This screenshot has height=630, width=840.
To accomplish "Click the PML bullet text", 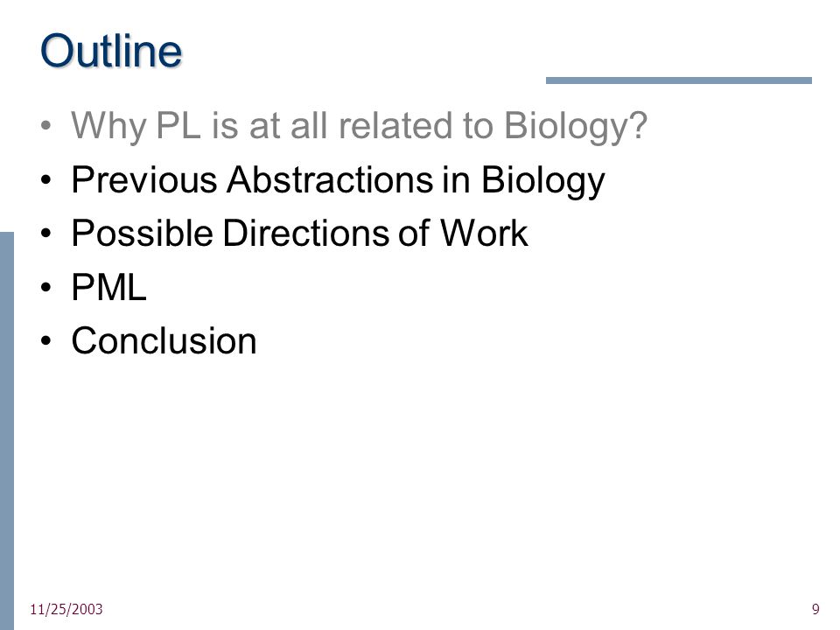I will click(x=108, y=287).
